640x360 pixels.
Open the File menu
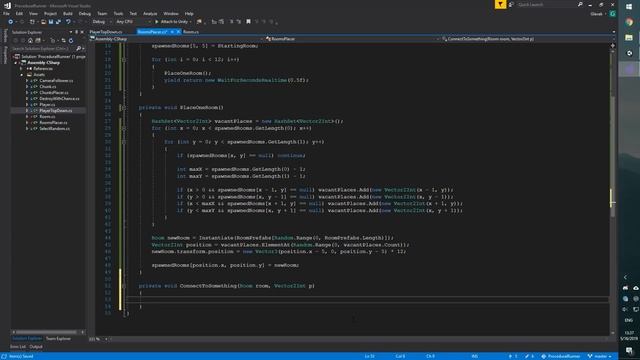click(6, 13)
